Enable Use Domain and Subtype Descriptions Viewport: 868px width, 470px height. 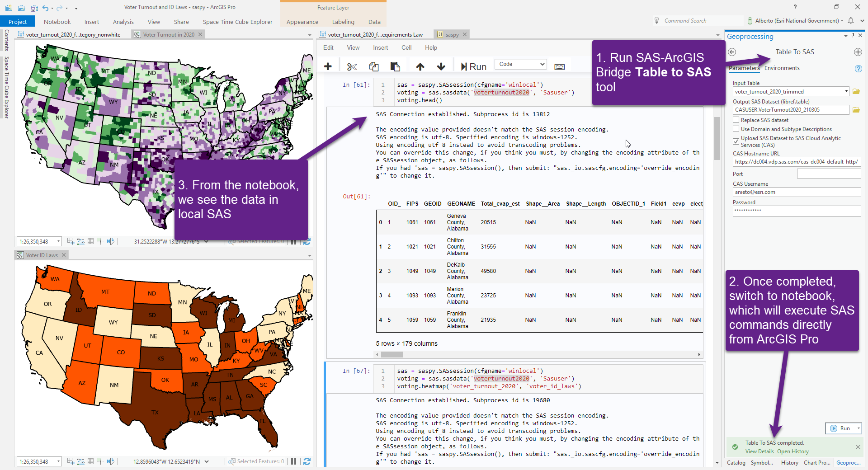[x=736, y=129]
